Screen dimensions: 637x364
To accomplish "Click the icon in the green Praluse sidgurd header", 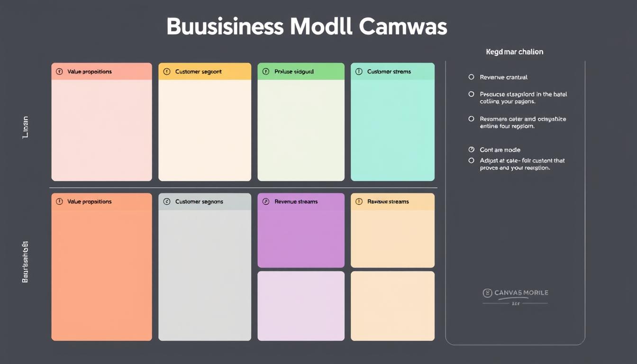I will 265,72.
